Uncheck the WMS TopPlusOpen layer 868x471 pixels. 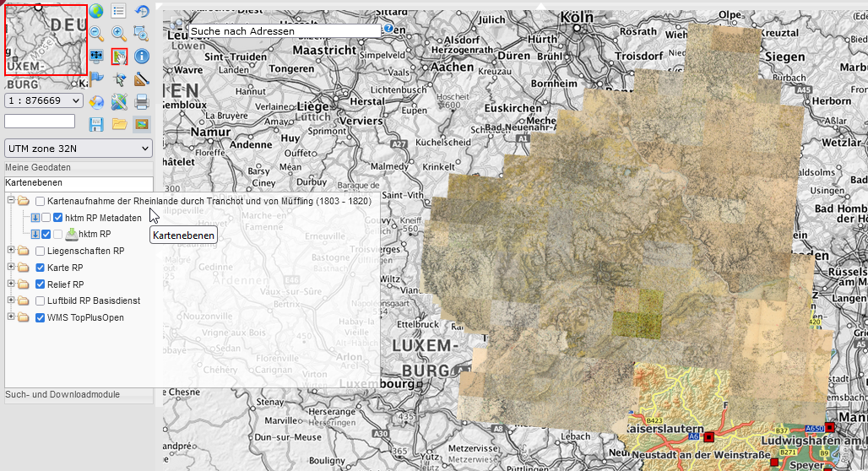[x=40, y=317]
